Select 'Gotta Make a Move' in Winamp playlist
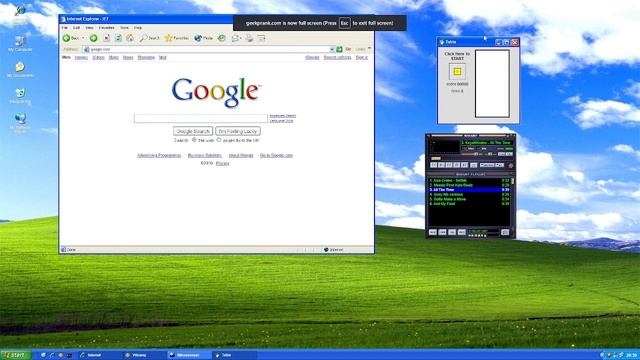 coord(469,199)
